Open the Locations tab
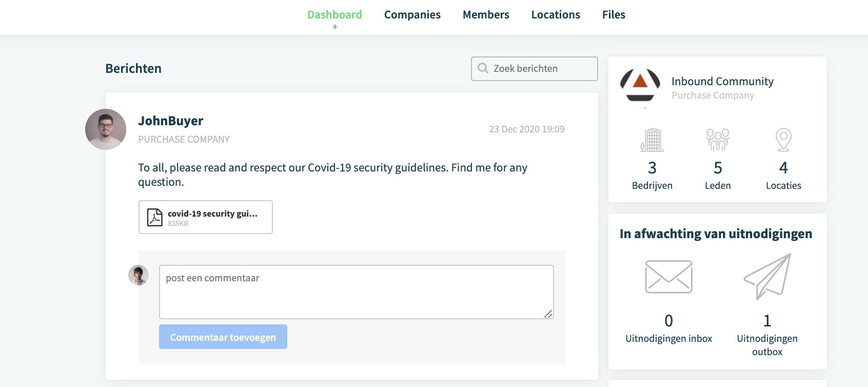 (x=556, y=15)
